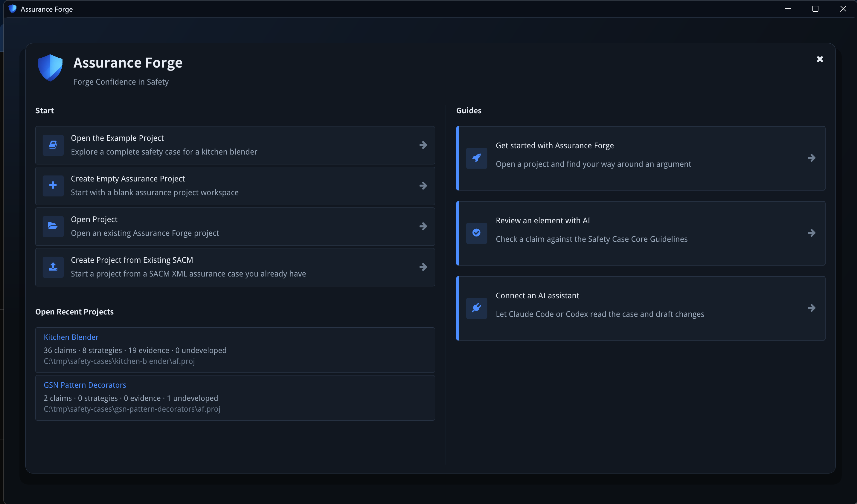This screenshot has width=857, height=504.
Task: Click the arrow on Create Empty Assurance Project row
Action: tap(423, 186)
